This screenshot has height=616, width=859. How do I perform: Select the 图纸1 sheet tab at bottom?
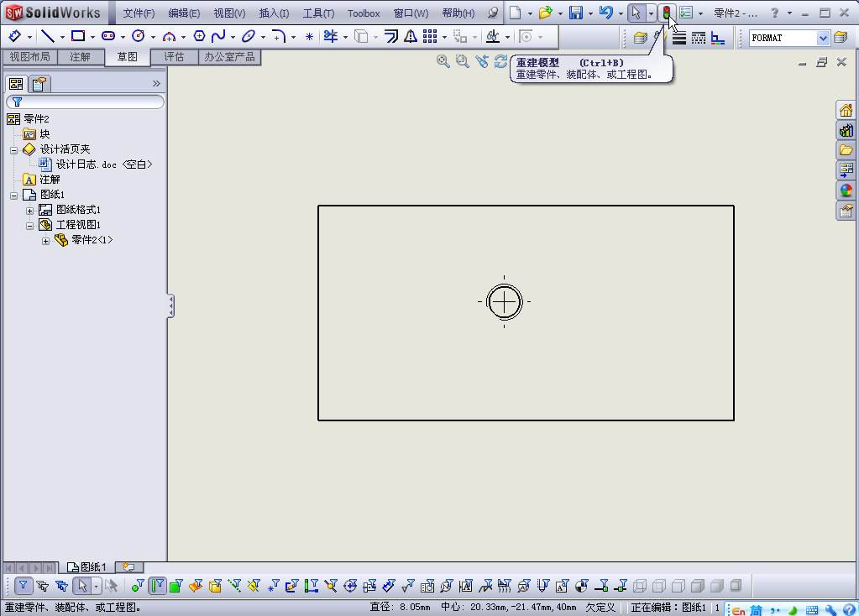click(86, 567)
